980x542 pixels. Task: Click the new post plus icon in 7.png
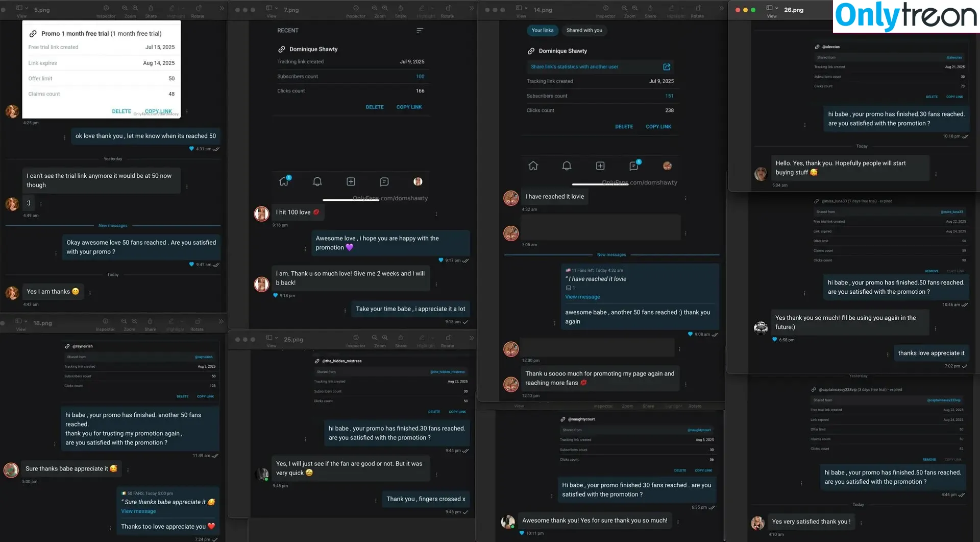pos(351,182)
